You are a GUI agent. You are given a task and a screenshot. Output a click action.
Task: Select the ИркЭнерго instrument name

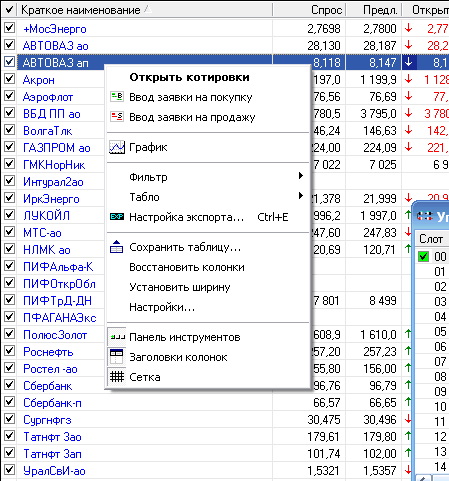(51, 199)
